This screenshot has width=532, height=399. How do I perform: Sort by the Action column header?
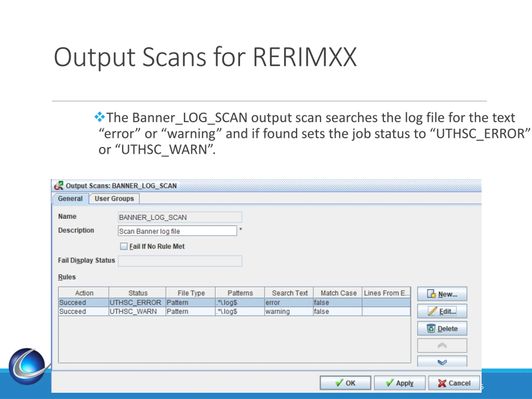tap(84, 293)
